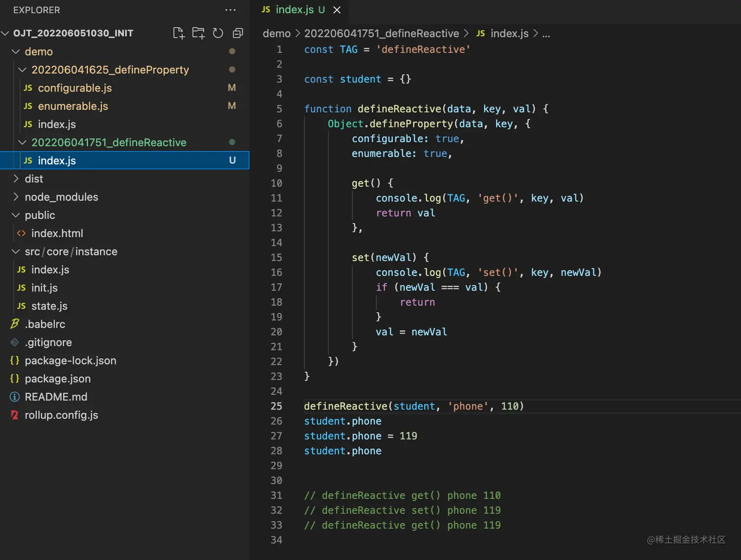The width and height of the screenshot is (741, 560).
Task: Open configurable.js file
Action: 75,88
